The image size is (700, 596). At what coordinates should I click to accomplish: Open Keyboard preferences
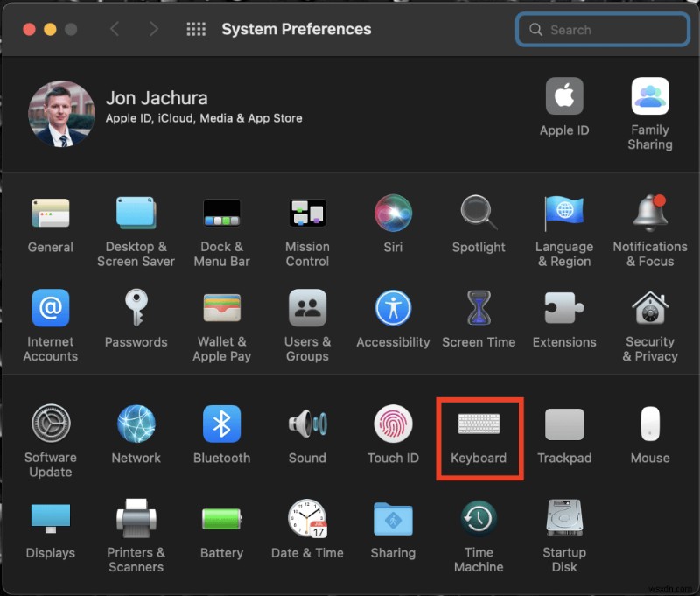tap(479, 429)
